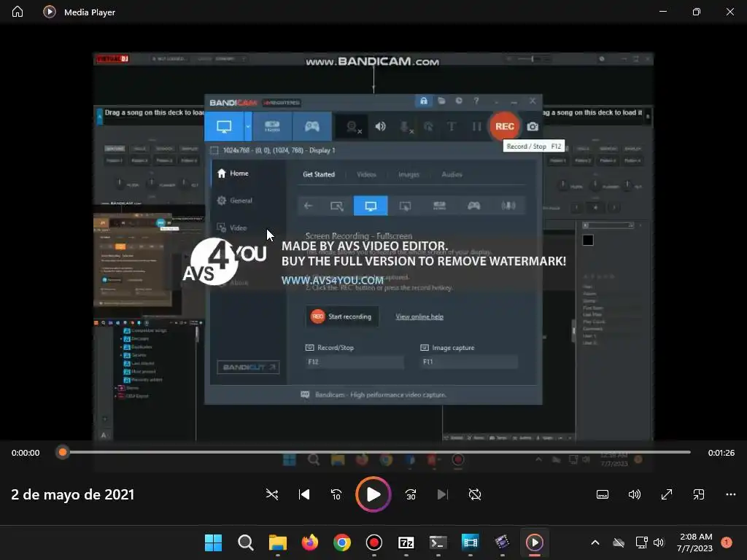Image resolution: width=747 pixels, height=560 pixels.
Task: Click the Record/Stop F12 hotkey field
Action: [355, 362]
